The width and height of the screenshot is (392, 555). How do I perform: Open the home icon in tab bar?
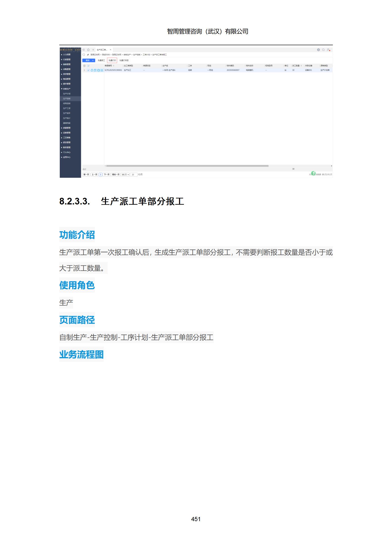click(x=88, y=50)
